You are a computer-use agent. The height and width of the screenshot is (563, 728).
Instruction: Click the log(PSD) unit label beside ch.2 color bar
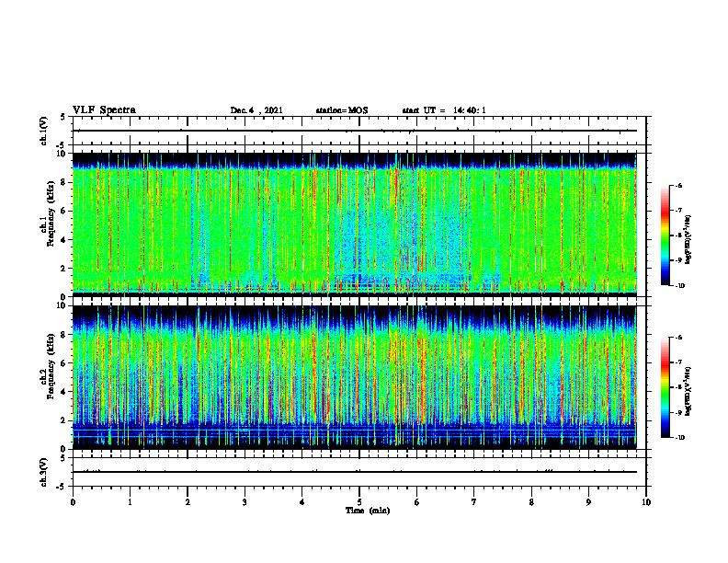[x=688, y=391]
